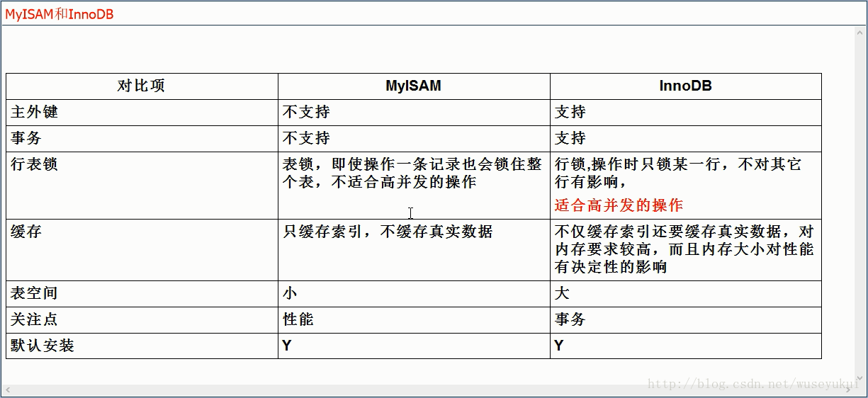This screenshot has width=868, height=398.
Task: Select the 'InnoDB' column header
Action: (x=685, y=86)
